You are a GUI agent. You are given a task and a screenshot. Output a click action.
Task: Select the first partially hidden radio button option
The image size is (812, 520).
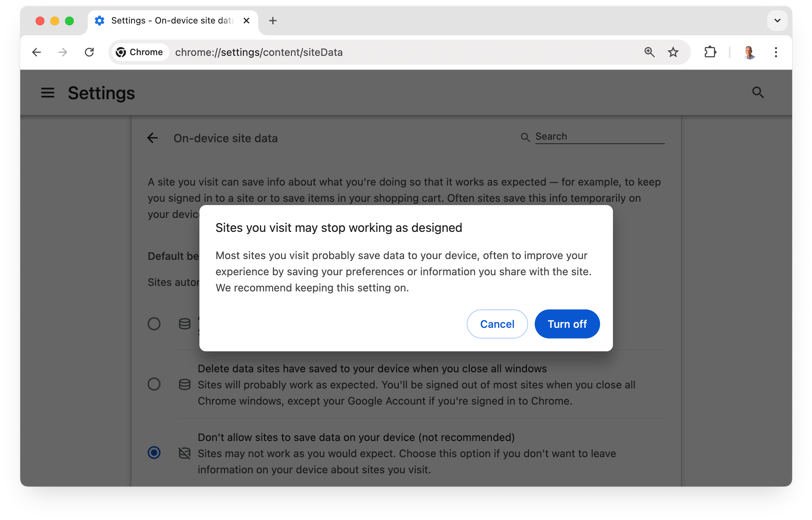pyautogui.click(x=154, y=323)
